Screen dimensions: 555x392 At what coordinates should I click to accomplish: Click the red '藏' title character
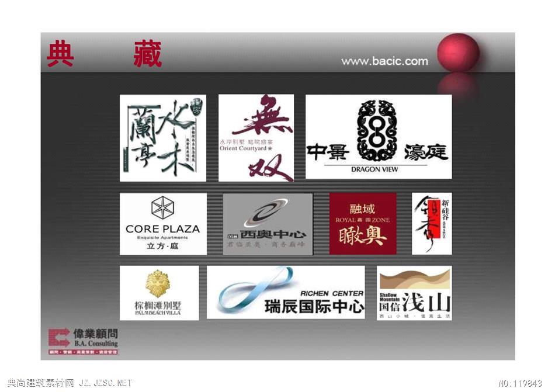point(147,54)
